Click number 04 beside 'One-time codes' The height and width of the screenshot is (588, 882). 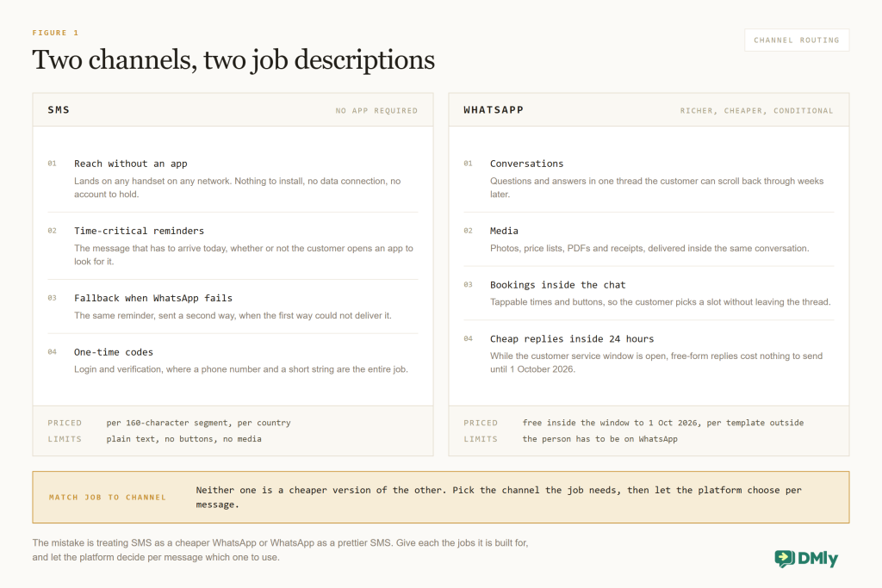(x=53, y=352)
